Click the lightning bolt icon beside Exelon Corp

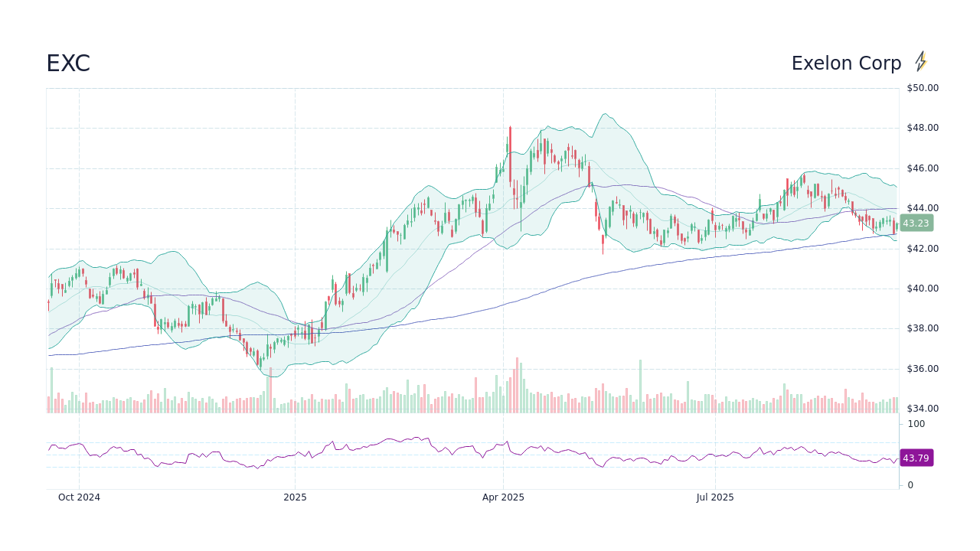[921, 61]
